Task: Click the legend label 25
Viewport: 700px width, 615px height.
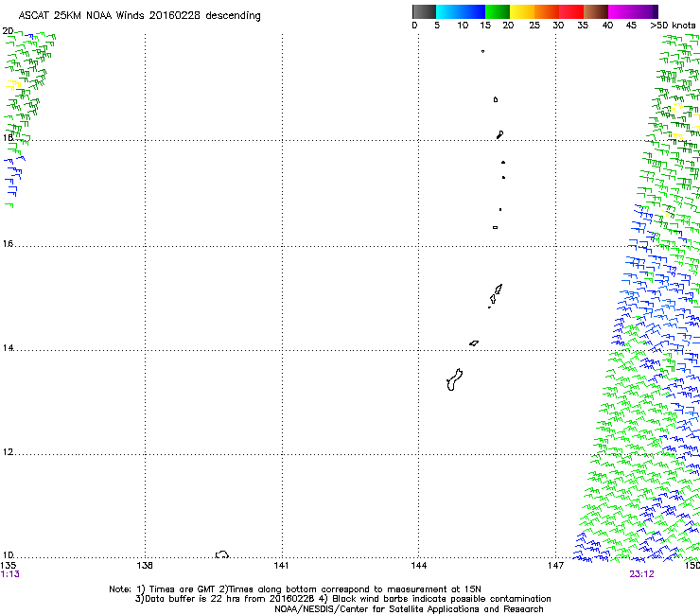Action: tap(534, 26)
